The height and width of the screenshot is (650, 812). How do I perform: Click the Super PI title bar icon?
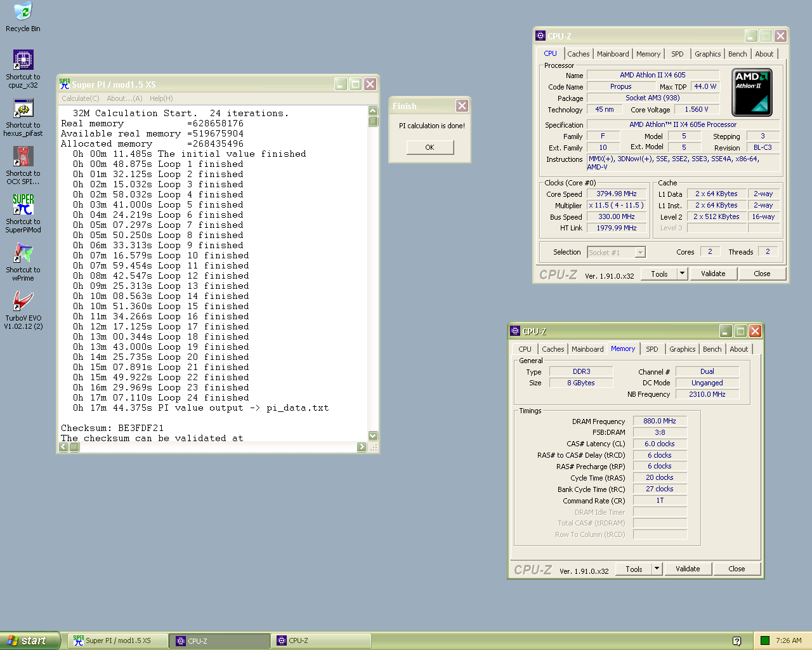coord(64,83)
